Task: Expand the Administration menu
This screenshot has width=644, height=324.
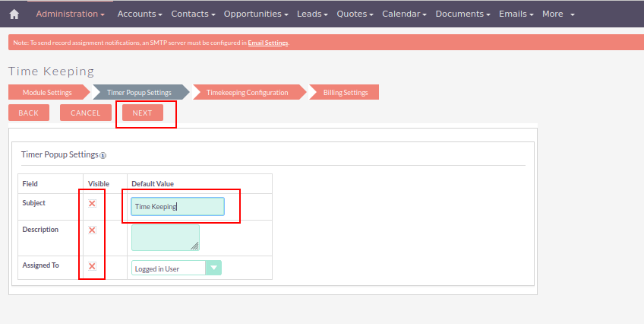Action: [70, 14]
